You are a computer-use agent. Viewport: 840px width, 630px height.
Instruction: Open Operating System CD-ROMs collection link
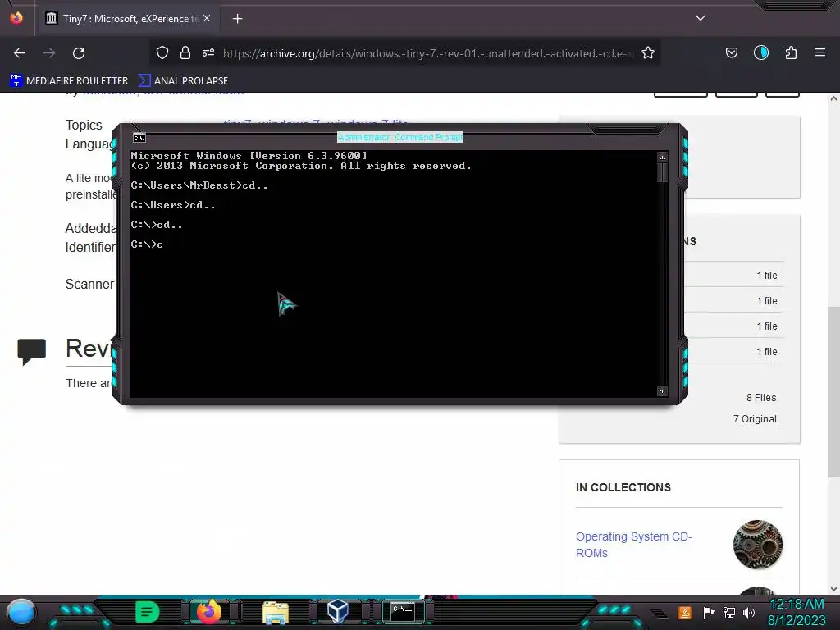pyautogui.click(x=634, y=545)
